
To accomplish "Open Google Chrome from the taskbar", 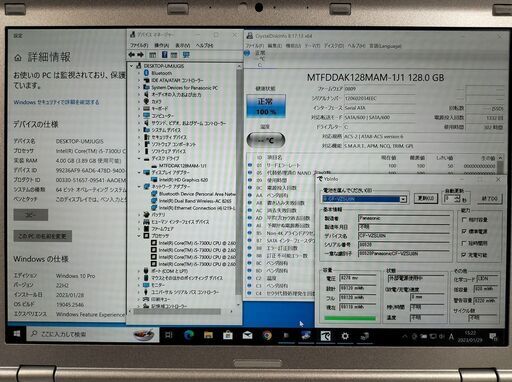I will click(x=267, y=335).
